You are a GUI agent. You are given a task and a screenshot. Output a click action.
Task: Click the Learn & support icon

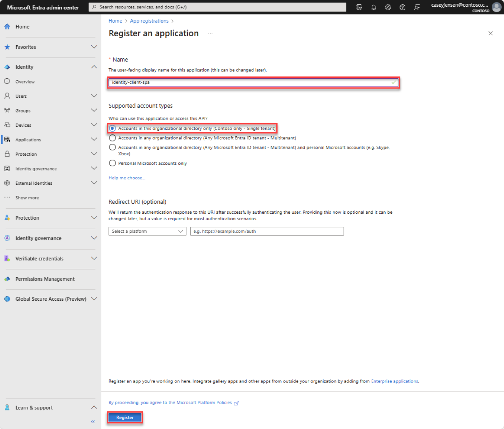click(x=7, y=408)
